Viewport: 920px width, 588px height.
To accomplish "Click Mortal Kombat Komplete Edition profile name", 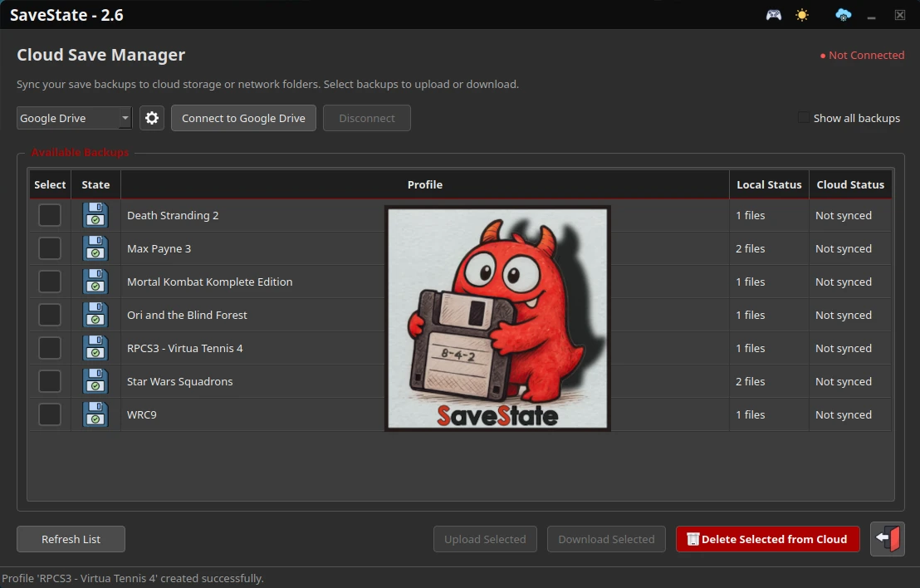I will [209, 282].
